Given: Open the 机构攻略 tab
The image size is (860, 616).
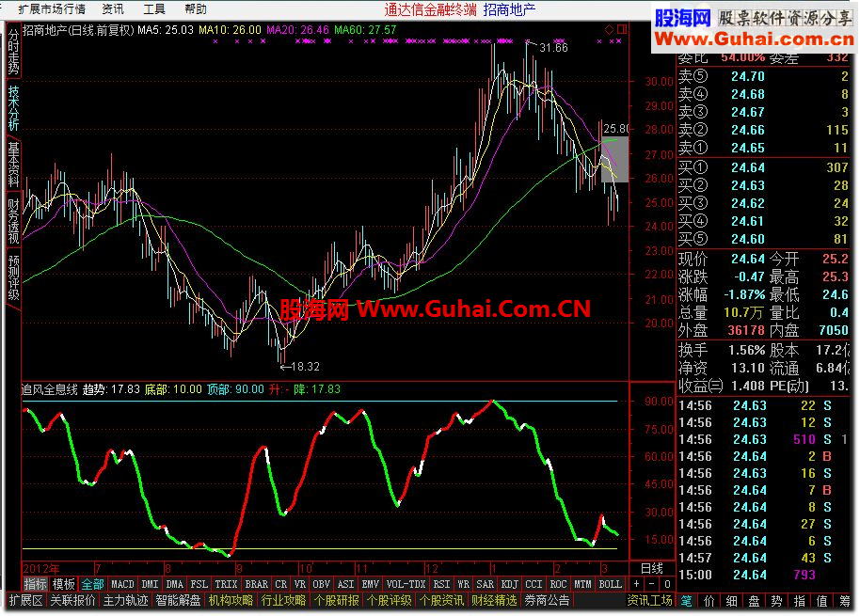Looking at the screenshot, I should (231, 601).
